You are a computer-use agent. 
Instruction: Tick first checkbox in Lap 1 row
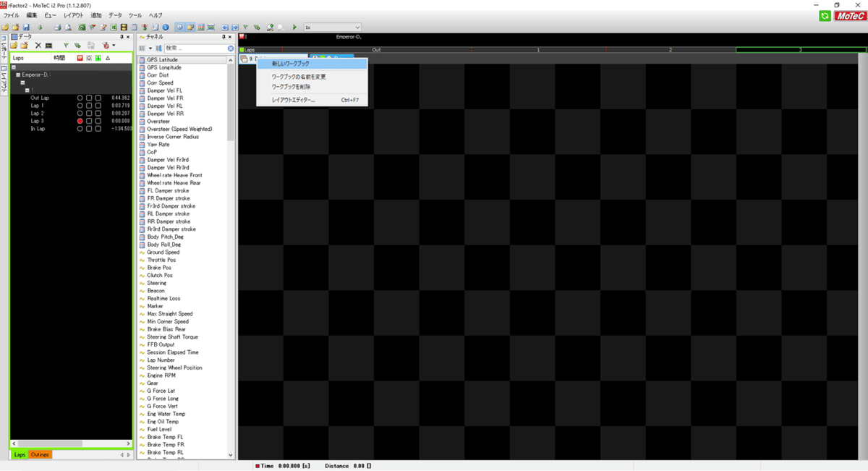[89, 106]
